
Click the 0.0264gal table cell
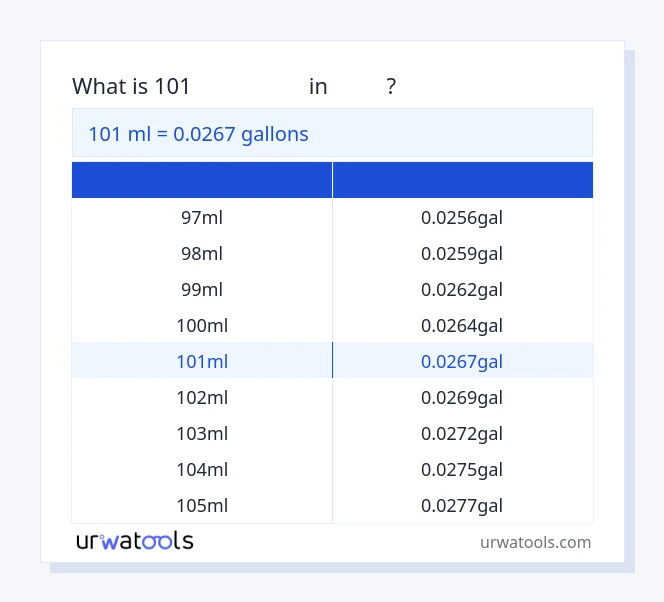[x=462, y=325]
